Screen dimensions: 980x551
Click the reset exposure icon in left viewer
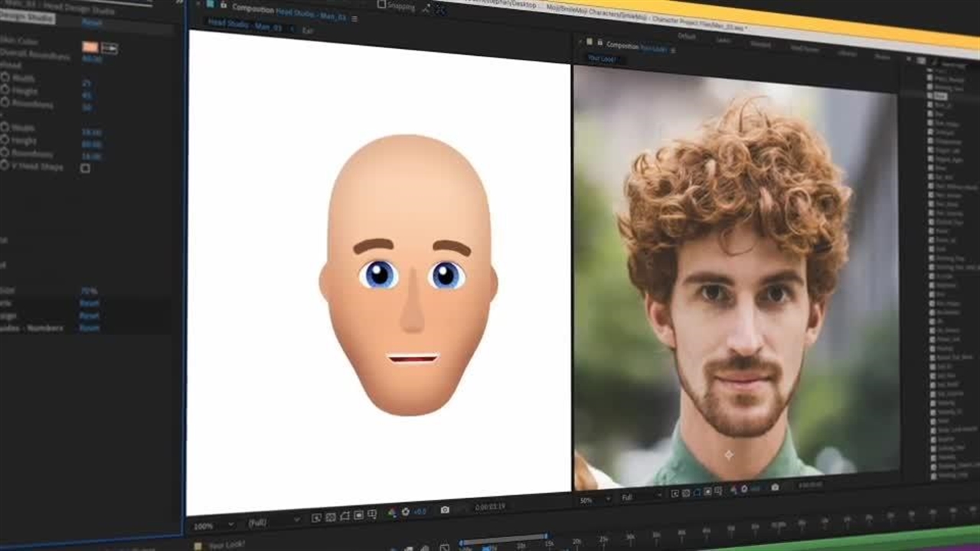point(406,512)
